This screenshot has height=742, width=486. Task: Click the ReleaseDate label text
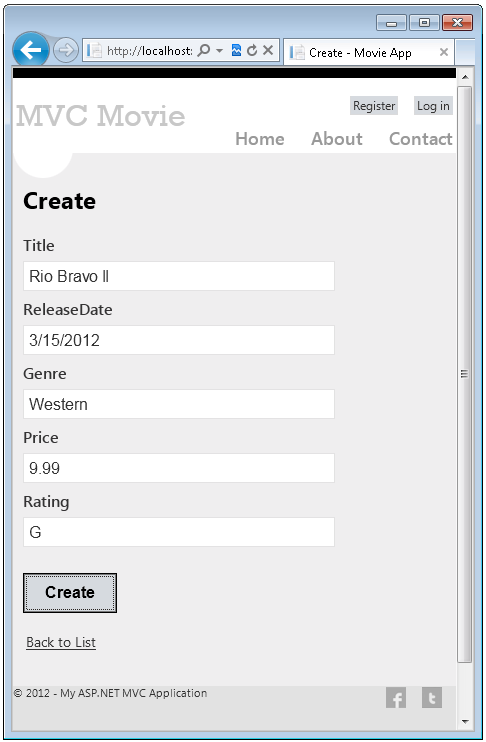(x=68, y=309)
